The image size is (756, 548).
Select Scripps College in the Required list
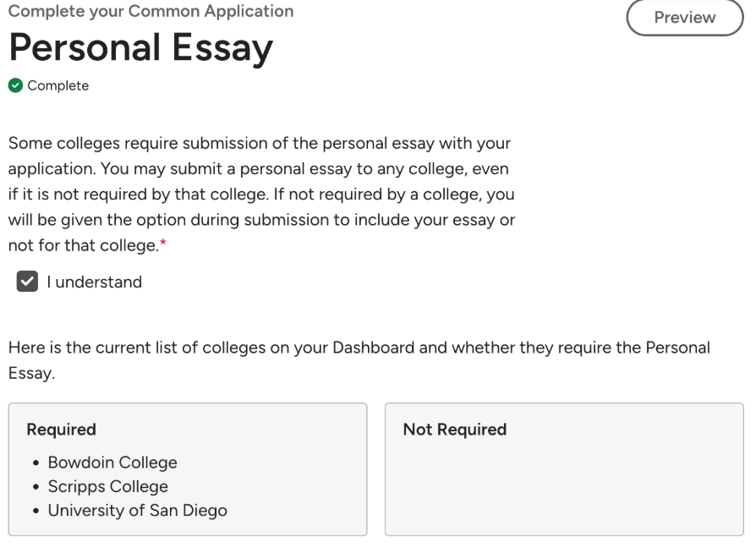[107, 486]
